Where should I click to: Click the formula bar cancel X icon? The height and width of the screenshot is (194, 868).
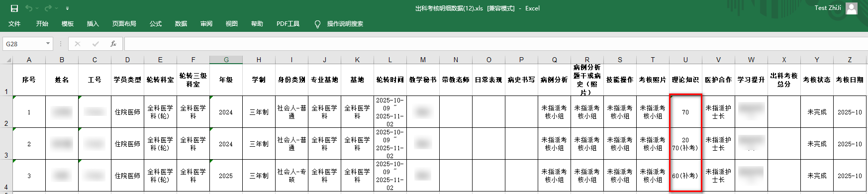coord(78,44)
